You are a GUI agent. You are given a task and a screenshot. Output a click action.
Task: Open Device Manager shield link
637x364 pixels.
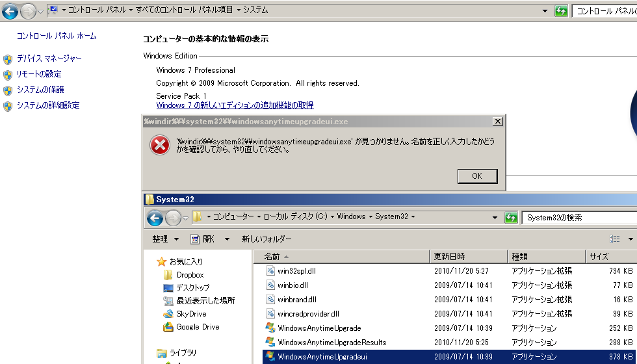49,58
